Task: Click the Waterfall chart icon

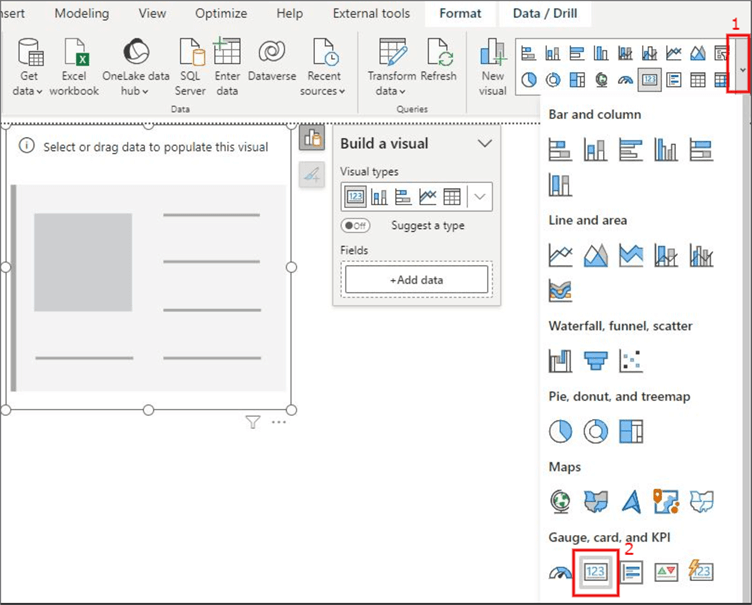Action: pos(561,360)
